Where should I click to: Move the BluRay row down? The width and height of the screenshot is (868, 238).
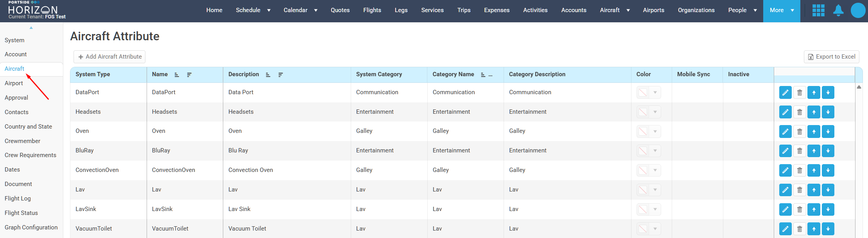coord(828,151)
